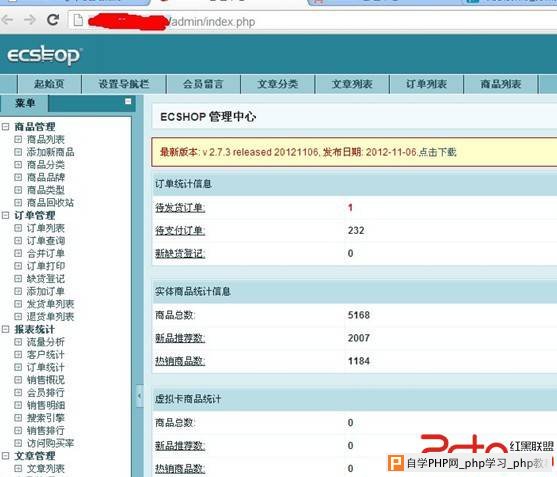The width and height of the screenshot is (557, 477).
Task: Open the top nav 商品列表 tab
Action: pos(501,84)
